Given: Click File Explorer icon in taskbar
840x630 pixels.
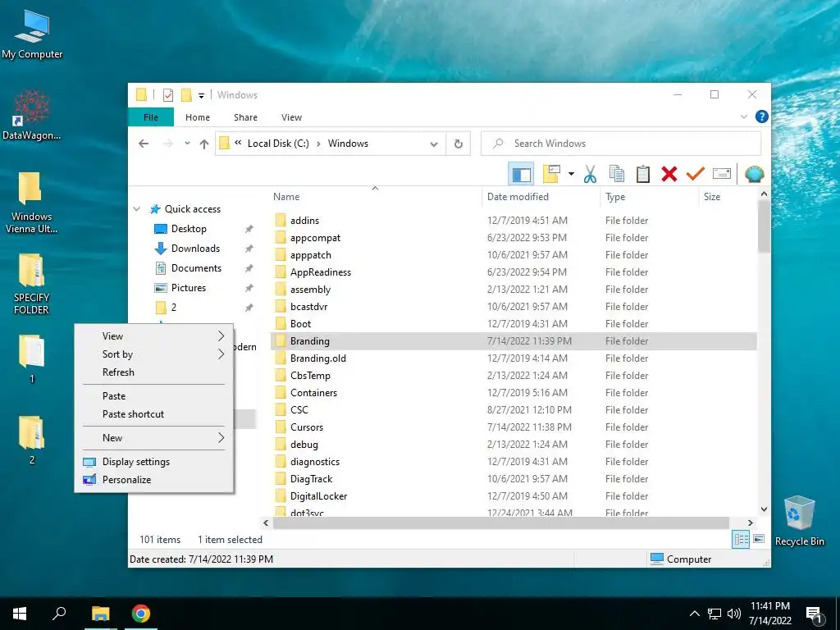Looking at the screenshot, I should tap(100, 614).
